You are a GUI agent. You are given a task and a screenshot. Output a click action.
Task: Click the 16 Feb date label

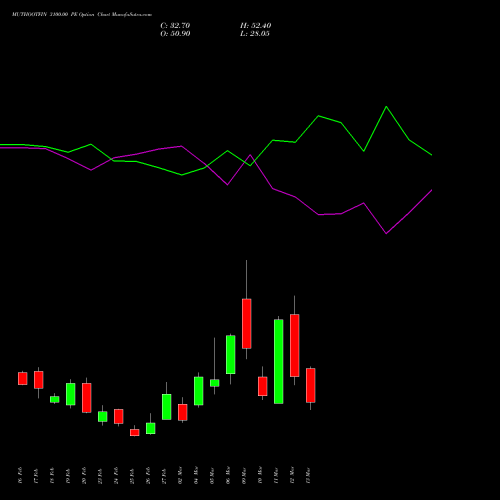20,475
